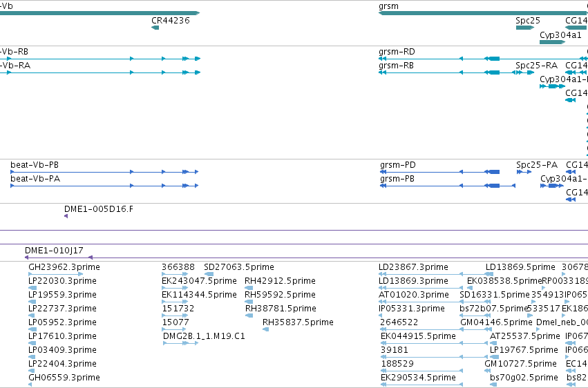
Task: Select the LP22737.3prime EST label
Action: pos(62,309)
